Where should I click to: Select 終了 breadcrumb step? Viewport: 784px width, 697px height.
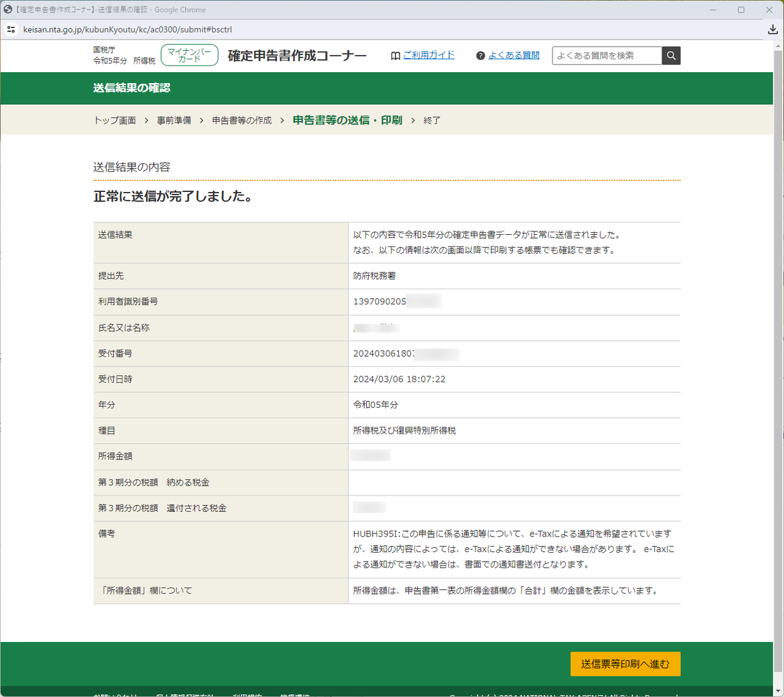432,120
